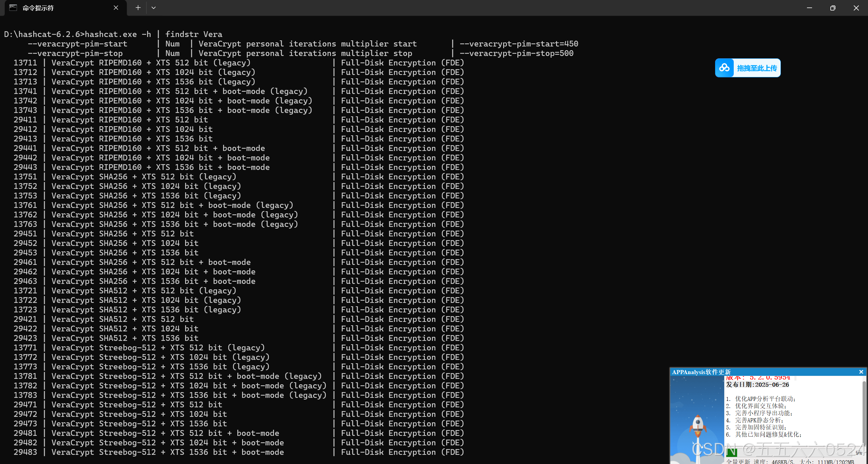Click hash mode 29421 row
Image resolution: width=868 pixels, height=464 pixels.
click(x=239, y=319)
